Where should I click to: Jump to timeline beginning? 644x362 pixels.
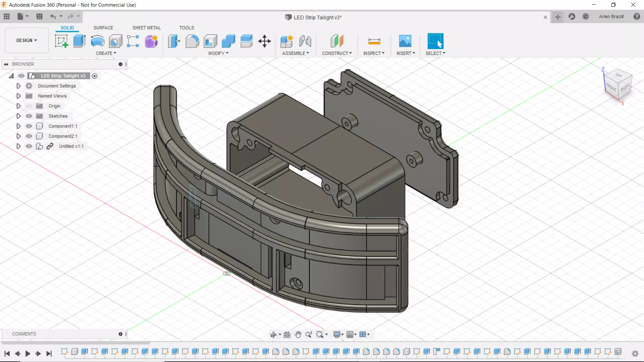[7, 354]
